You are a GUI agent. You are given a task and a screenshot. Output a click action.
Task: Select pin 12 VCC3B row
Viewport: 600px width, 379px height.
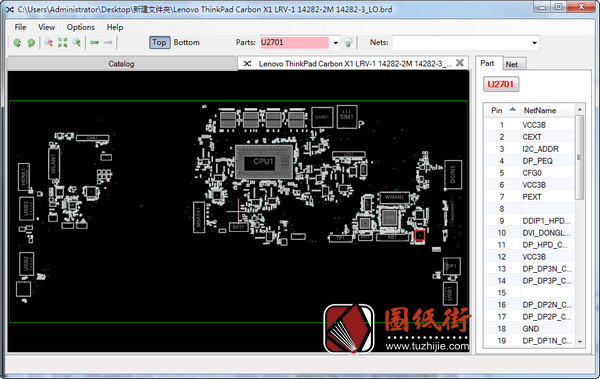coord(530,257)
